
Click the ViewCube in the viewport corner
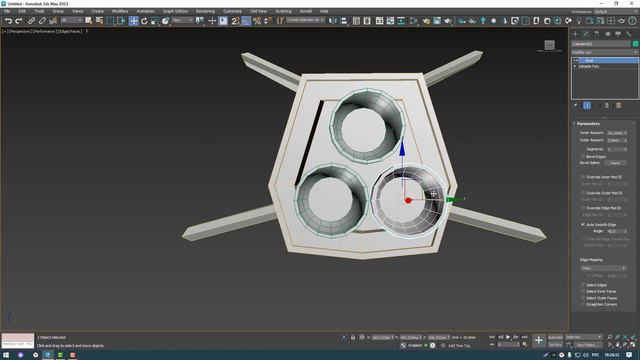pos(549,45)
